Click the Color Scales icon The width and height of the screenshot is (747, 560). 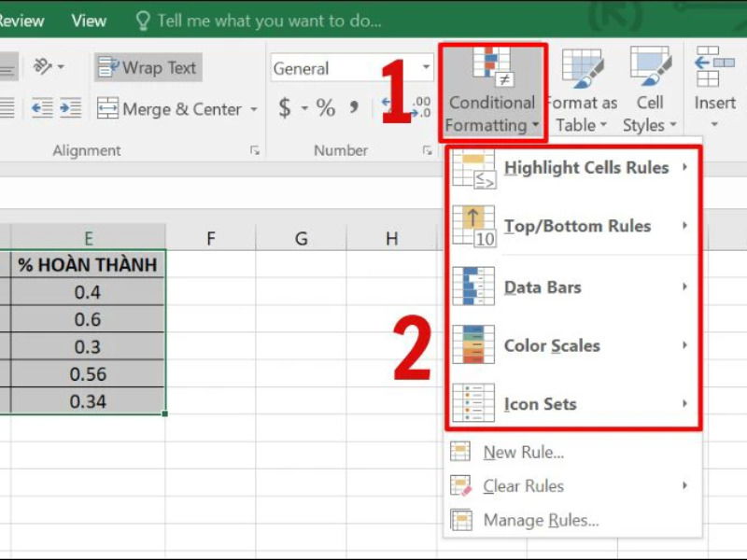coord(473,344)
